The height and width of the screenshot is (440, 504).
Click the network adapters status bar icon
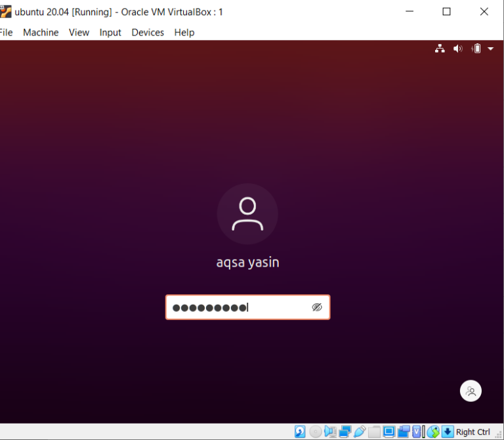point(345,431)
